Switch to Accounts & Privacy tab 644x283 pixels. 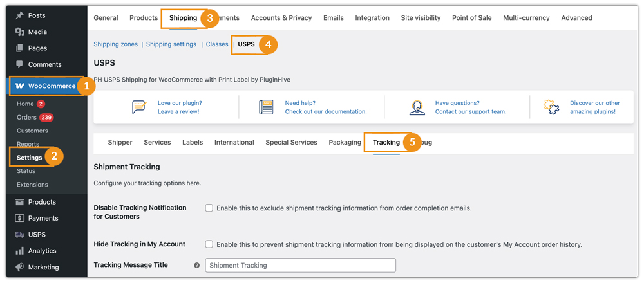click(x=281, y=17)
